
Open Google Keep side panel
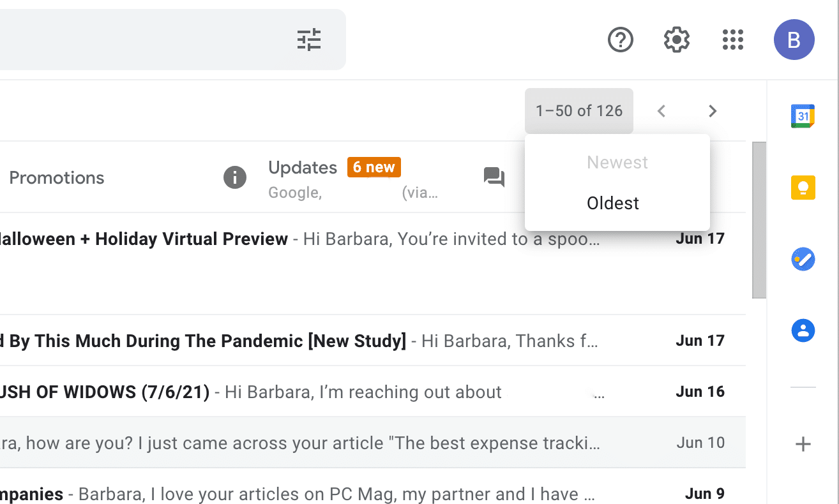(803, 188)
